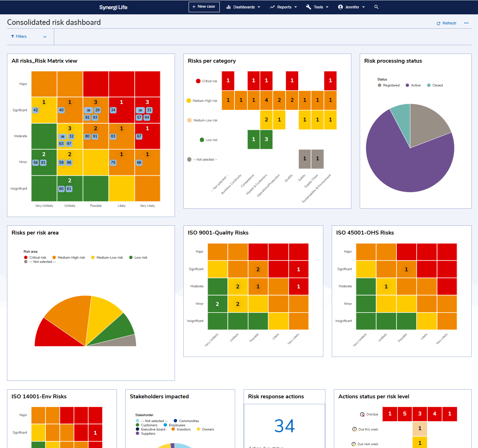Click the Reports trend-line icon
478x448 pixels.
click(272, 7)
